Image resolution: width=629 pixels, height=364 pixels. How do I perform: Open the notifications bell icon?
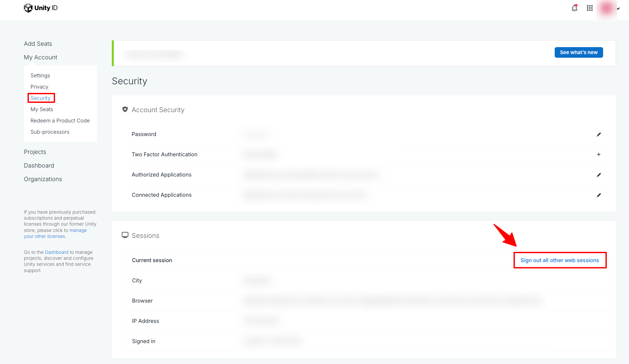pyautogui.click(x=574, y=8)
